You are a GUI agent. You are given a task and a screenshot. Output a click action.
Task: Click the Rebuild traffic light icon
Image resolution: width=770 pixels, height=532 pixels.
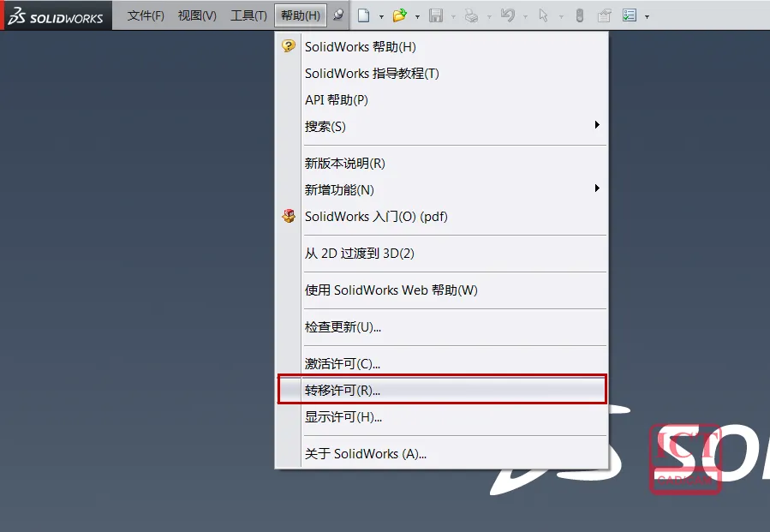[x=580, y=15]
